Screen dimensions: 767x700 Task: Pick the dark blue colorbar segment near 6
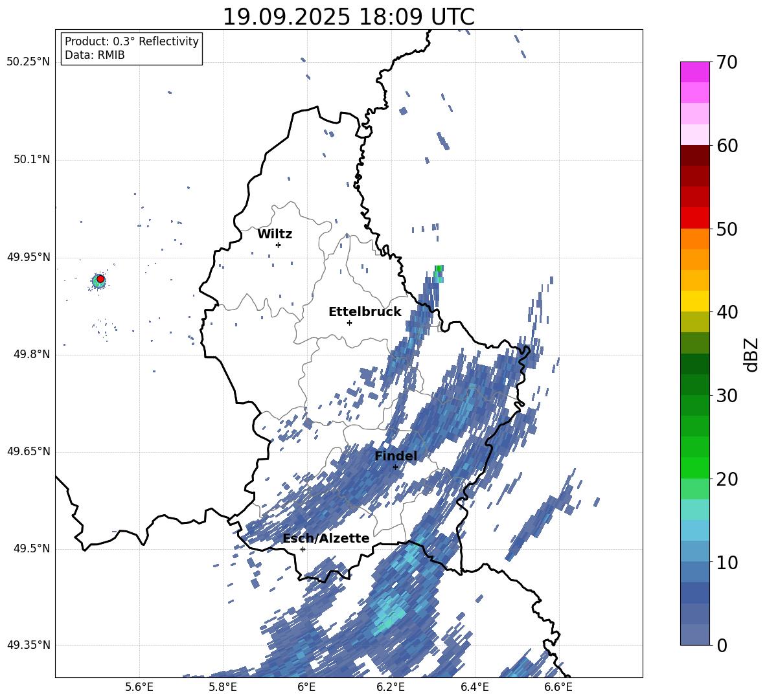[x=694, y=593]
